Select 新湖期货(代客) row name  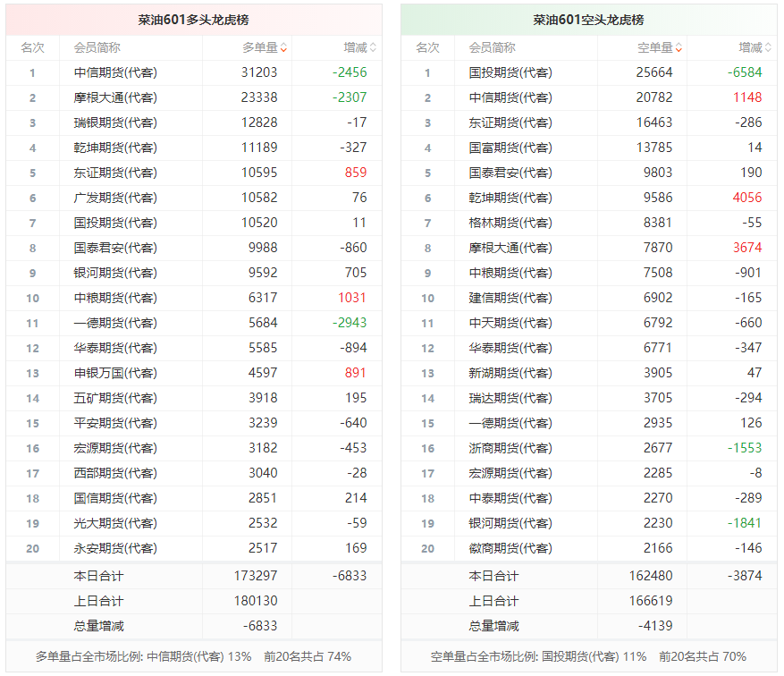[510, 373]
